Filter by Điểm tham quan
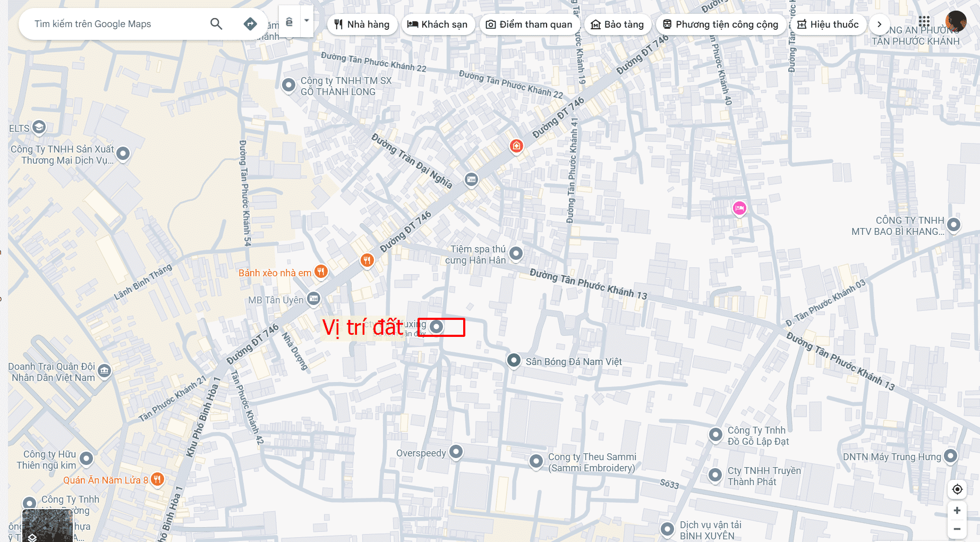This screenshot has height=542, width=980. click(530, 24)
